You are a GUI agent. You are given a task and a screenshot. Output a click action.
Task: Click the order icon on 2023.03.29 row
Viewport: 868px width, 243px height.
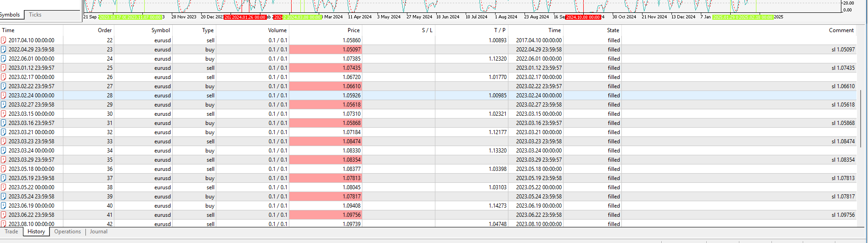(4, 160)
